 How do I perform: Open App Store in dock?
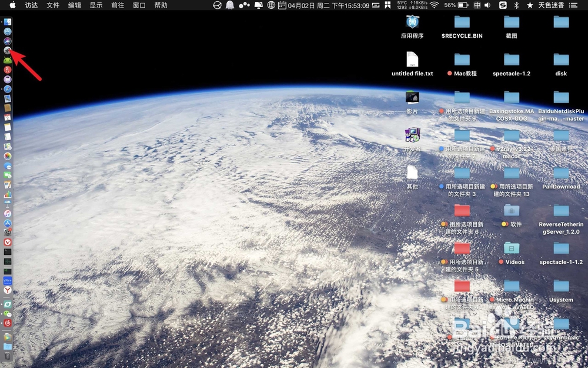[8, 223]
